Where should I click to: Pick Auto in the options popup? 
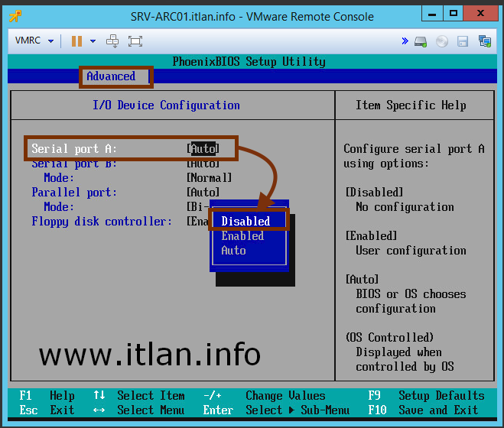[233, 251]
